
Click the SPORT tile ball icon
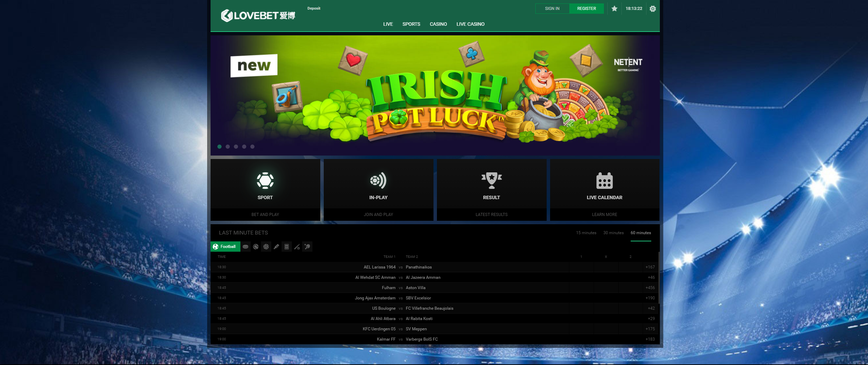pyautogui.click(x=265, y=181)
